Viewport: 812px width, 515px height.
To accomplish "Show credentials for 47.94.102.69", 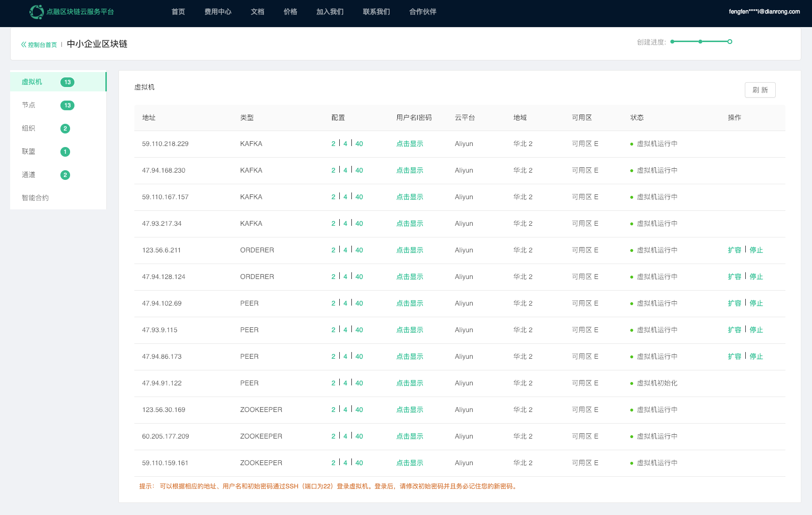I will coord(410,303).
